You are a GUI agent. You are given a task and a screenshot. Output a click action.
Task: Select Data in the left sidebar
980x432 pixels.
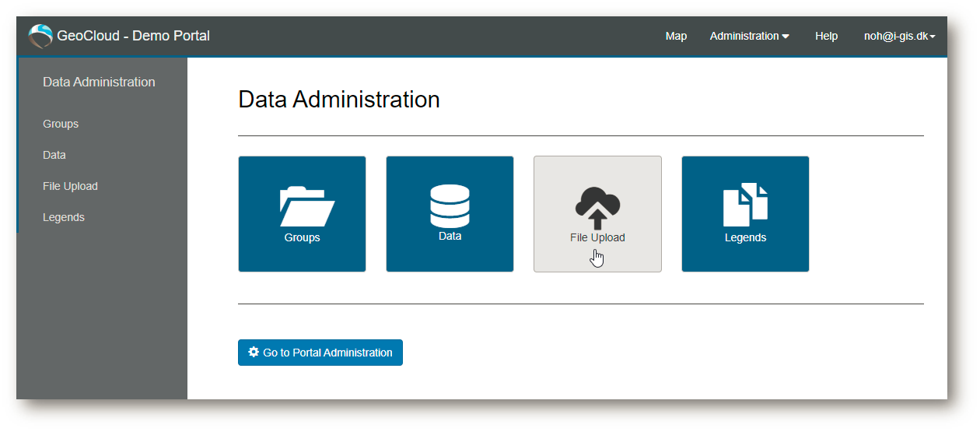click(x=54, y=155)
